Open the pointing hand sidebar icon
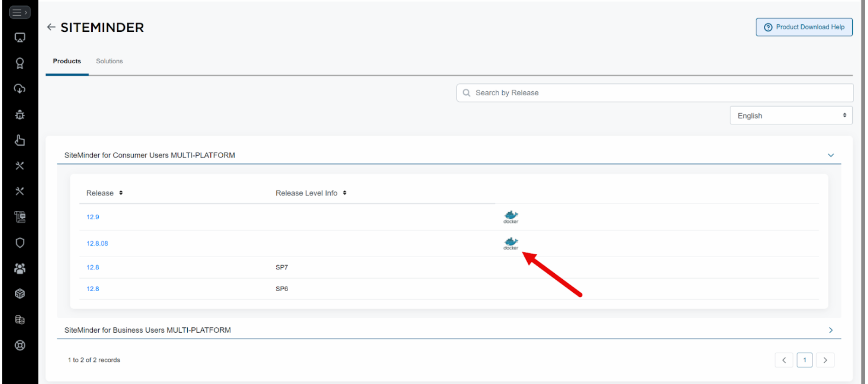This screenshot has width=868, height=384. pyautogui.click(x=20, y=140)
